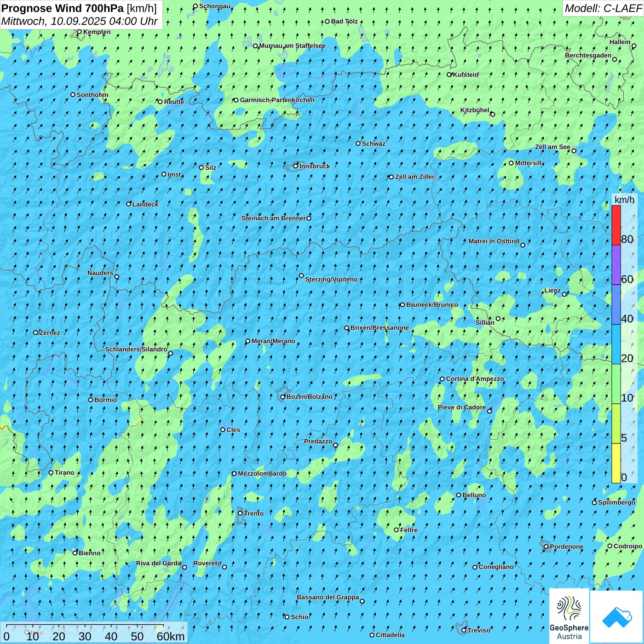Select the Cortina d'Ampezzo label
644x644 pixels.
click(x=475, y=379)
